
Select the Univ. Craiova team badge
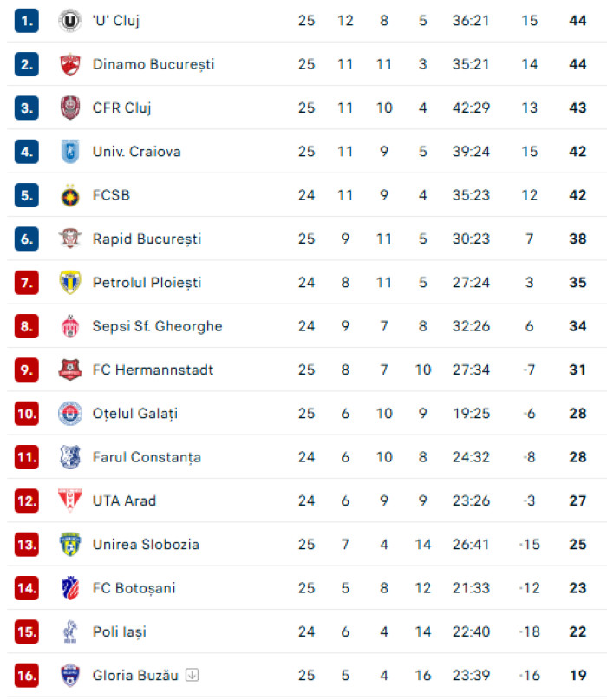[x=70, y=151]
